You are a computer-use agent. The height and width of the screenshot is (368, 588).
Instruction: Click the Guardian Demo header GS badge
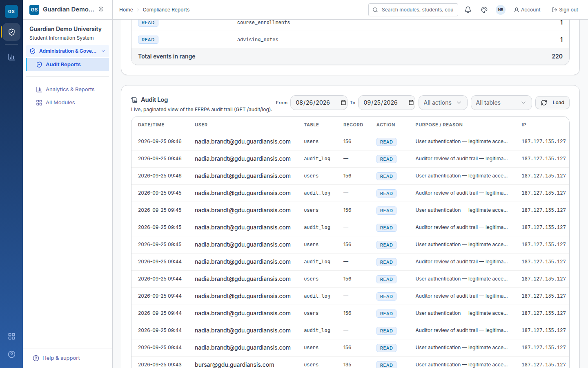click(34, 9)
